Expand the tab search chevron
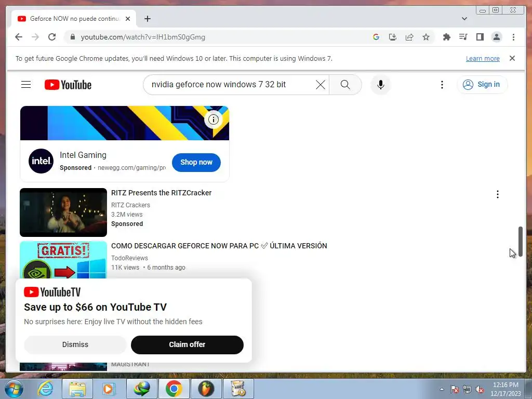The width and height of the screenshot is (532, 399). click(464, 19)
